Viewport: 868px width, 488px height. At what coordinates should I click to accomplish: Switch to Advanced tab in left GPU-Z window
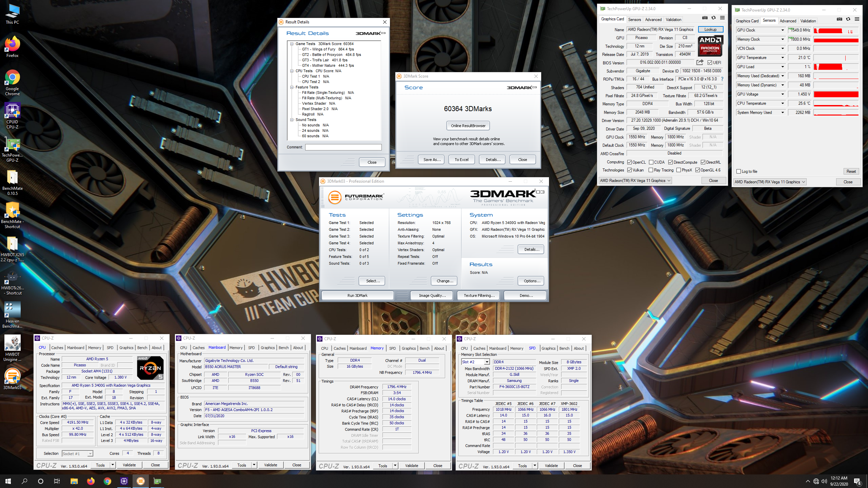(653, 20)
